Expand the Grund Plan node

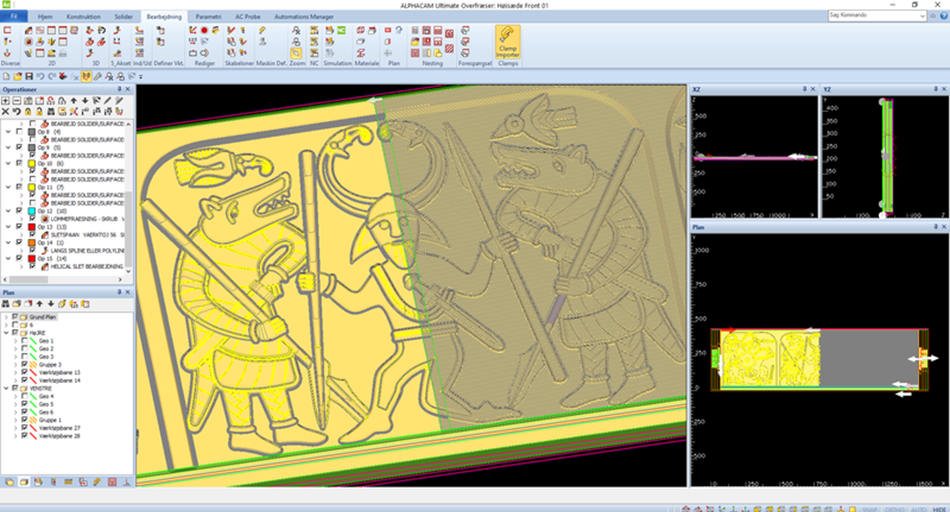pyautogui.click(x=7, y=317)
